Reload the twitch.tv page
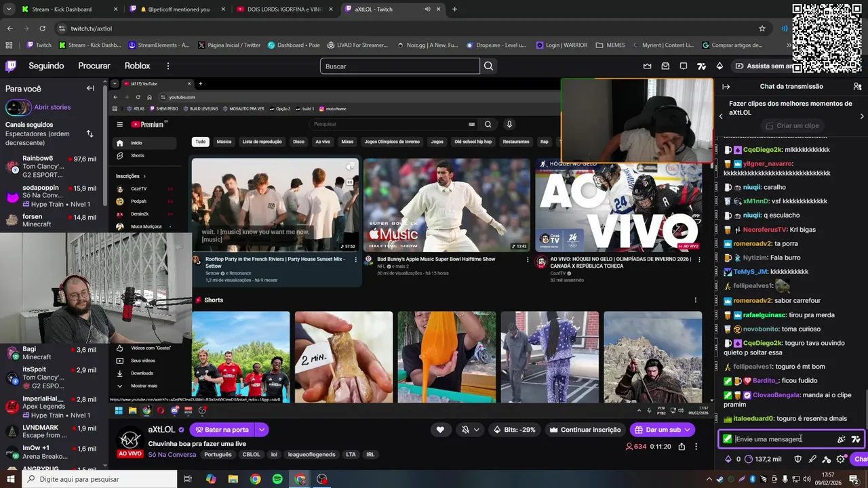 [42, 28]
